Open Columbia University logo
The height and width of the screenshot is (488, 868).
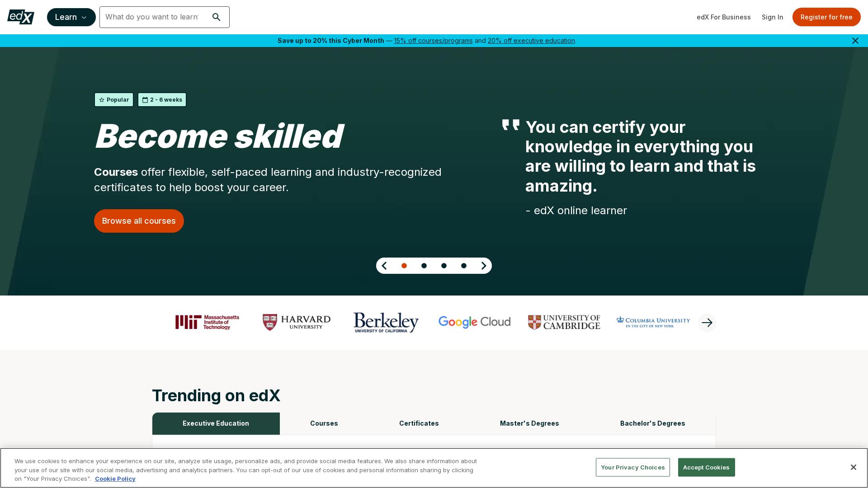tap(653, 322)
